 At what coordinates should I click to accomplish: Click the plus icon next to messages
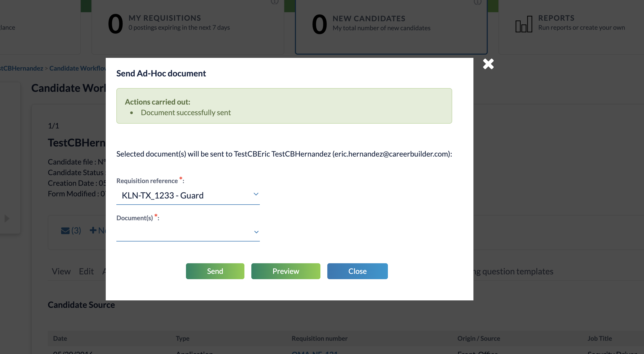coord(93,230)
